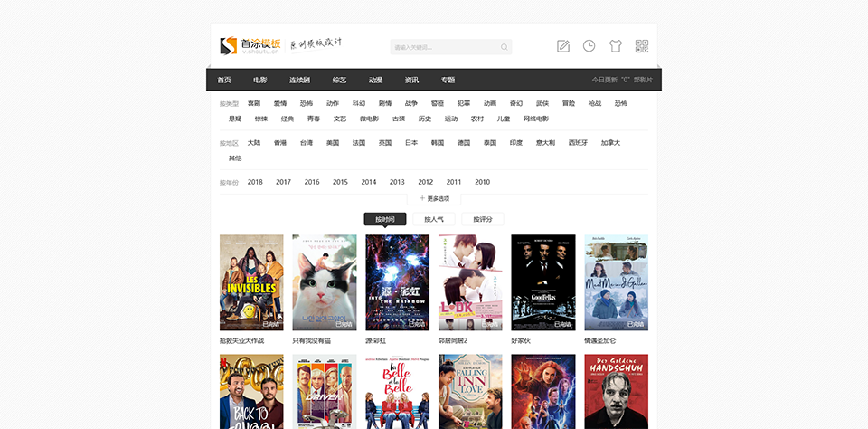Open the Into the Rainbow poster
This screenshot has height=429, width=868.
click(398, 282)
